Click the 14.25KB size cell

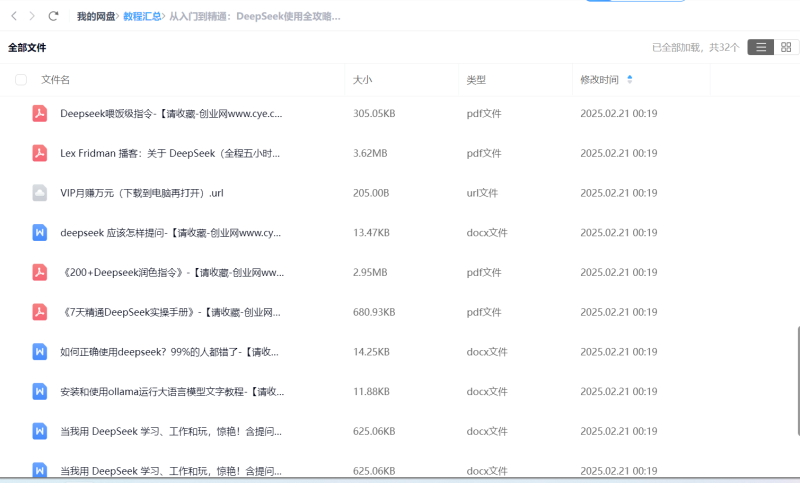coord(371,352)
